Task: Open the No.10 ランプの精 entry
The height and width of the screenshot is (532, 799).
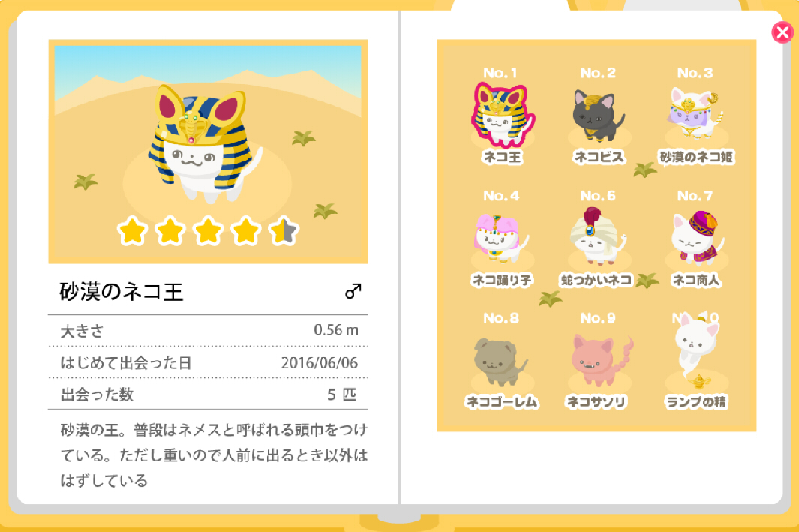Action: pos(696,352)
